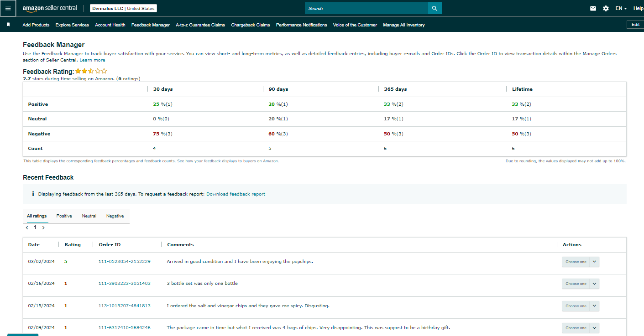Click the 90-day Positive value 20 %(1)
The image size is (644, 336).
click(278, 104)
